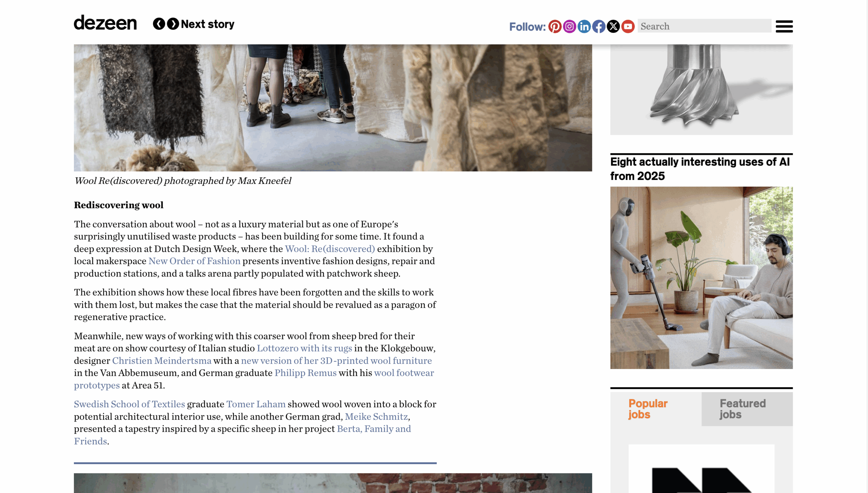Click the dezeen logo
The height and width of the screenshot is (493, 868).
tap(105, 22)
